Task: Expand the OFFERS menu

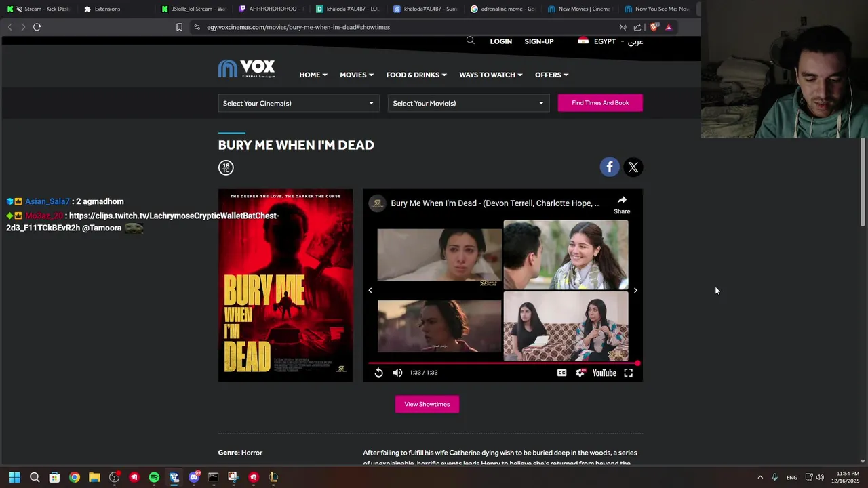Action: (x=551, y=75)
